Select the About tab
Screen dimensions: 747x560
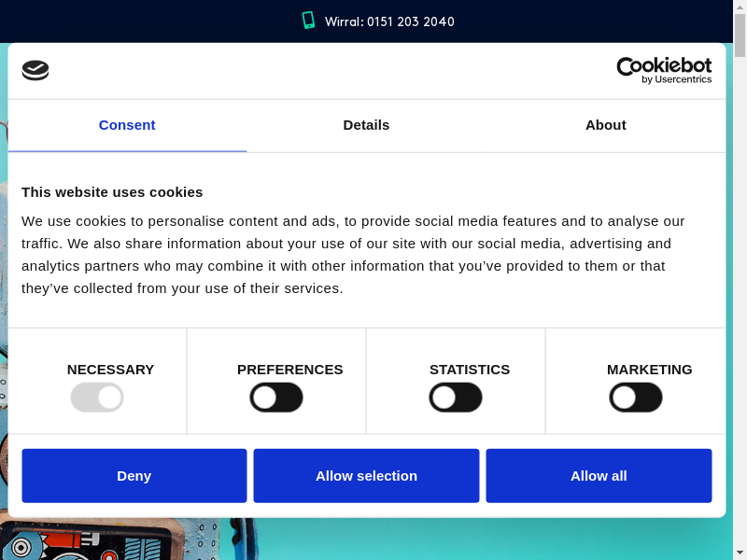pyautogui.click(x=605, y=125)
